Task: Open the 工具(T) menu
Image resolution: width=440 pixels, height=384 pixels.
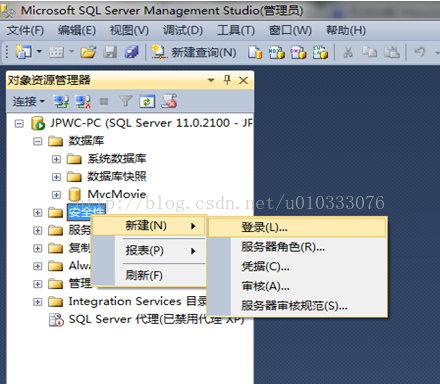Action: 236,30
